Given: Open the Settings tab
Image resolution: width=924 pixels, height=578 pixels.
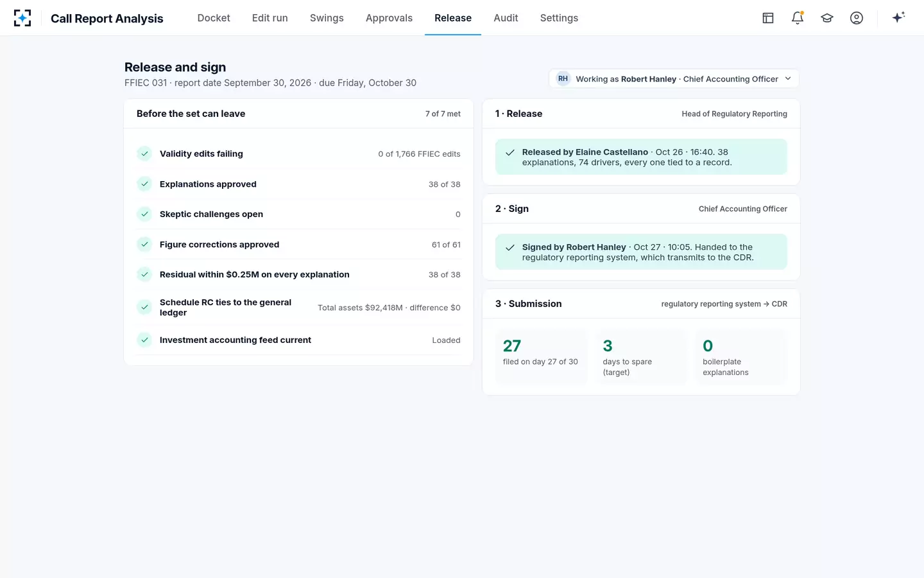Looking at the screenshot, I should (x=559, y=18).
